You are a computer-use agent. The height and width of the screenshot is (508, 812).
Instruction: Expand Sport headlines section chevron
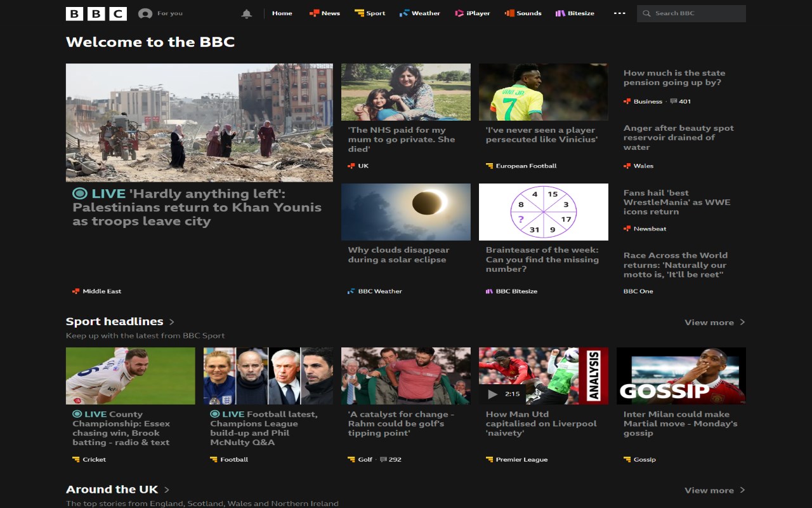[x=172, y=322]
